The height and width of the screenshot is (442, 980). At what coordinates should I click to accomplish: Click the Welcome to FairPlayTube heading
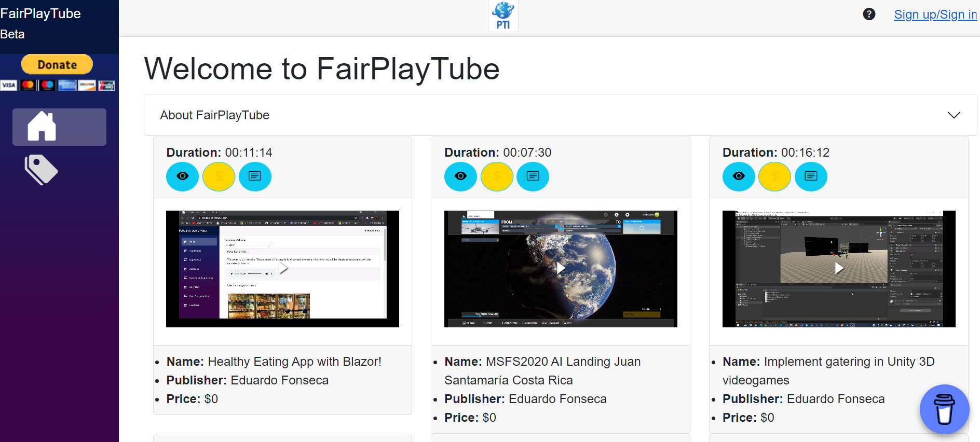pyautogui.click(x=322, y=68)
